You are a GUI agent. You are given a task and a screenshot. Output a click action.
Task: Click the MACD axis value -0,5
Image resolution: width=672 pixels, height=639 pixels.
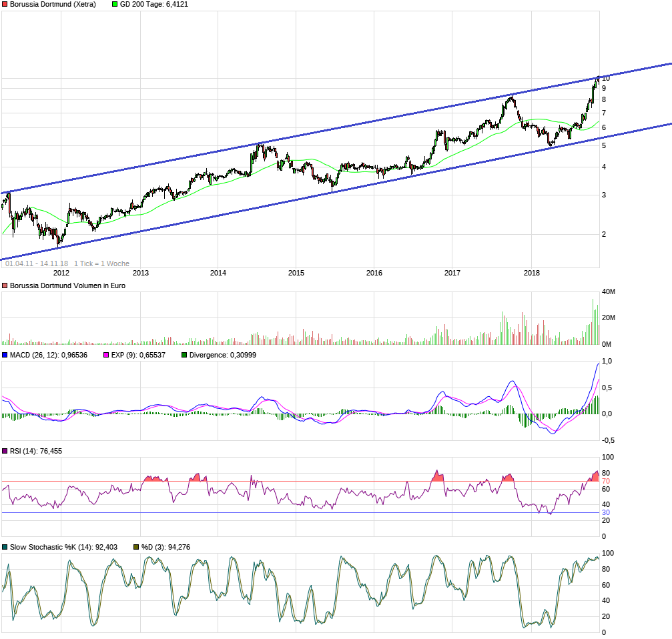608,440
